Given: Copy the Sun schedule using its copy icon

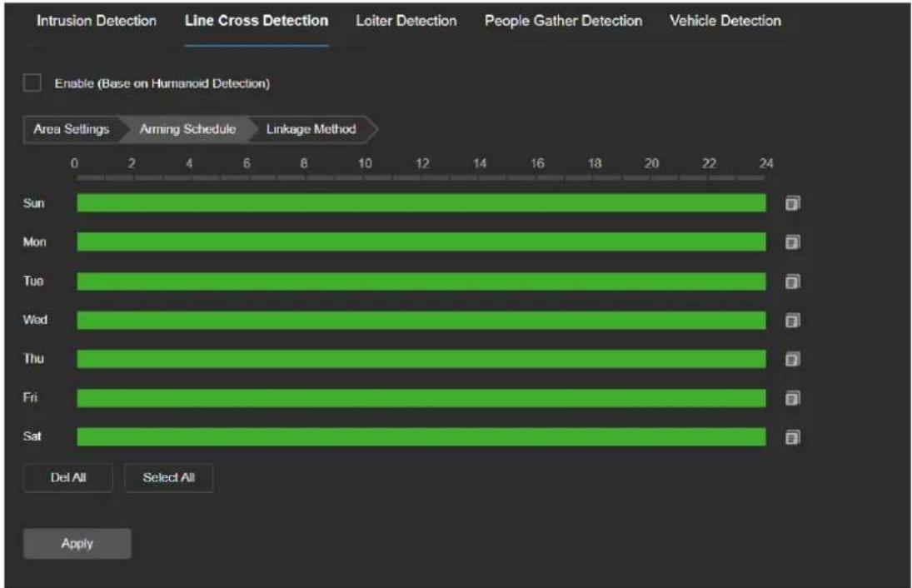Looking at the screenshot, I should [793, 203].
